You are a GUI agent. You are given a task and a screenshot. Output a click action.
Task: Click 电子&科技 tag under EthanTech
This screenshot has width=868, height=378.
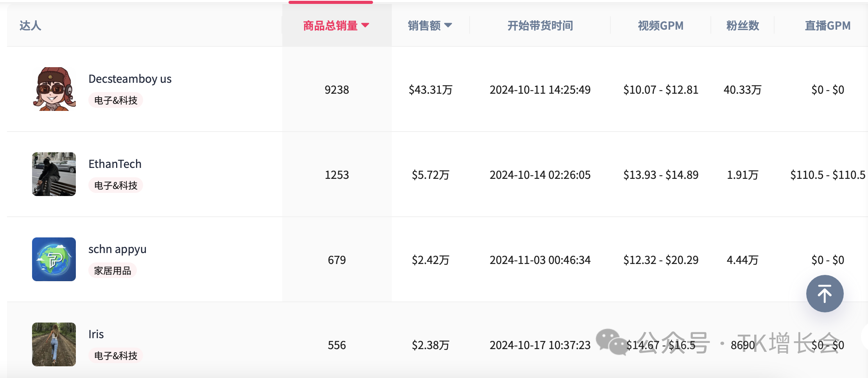tap(116, 185)
